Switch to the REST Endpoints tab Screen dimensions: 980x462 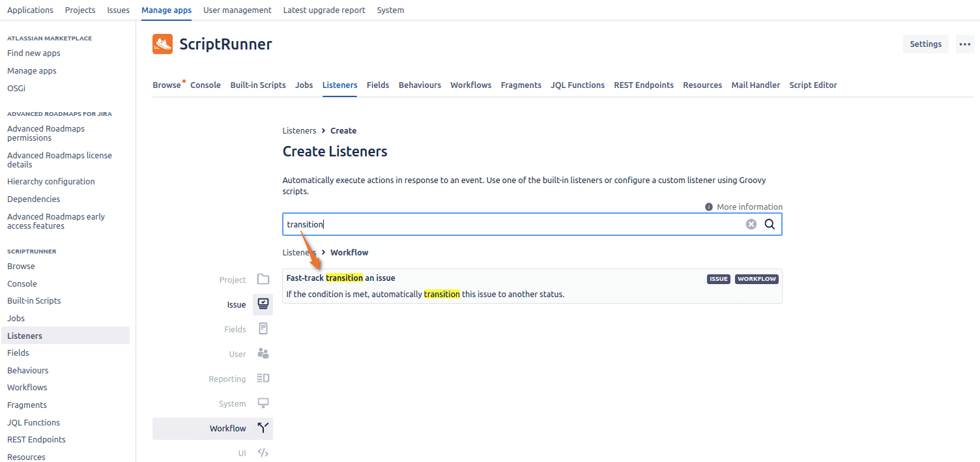click(x=644, y=85)
